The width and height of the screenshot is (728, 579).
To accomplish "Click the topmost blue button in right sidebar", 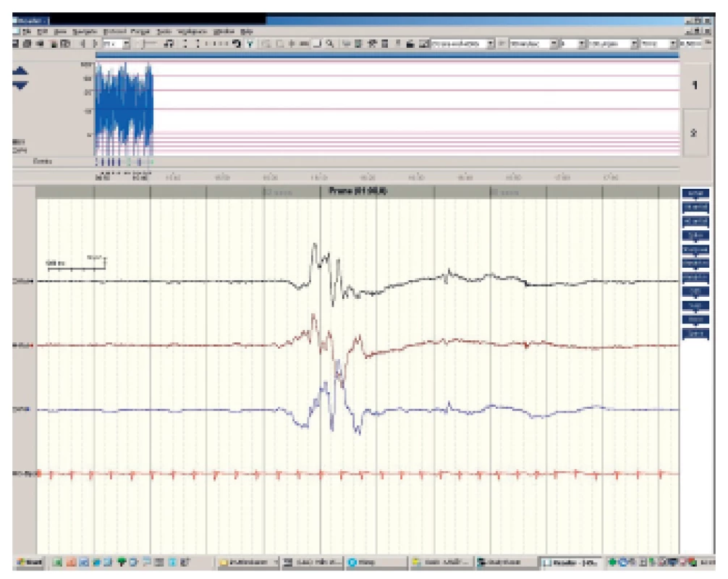I will click(x=695, y=194).
